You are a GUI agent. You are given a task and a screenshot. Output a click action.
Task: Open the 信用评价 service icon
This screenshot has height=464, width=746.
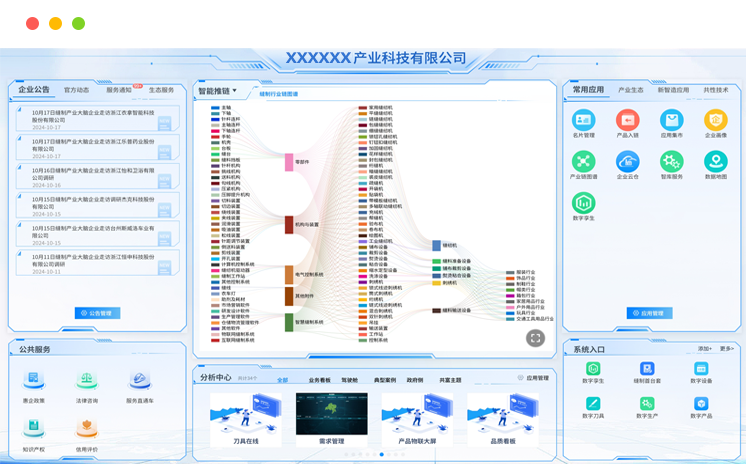(87, 428)
